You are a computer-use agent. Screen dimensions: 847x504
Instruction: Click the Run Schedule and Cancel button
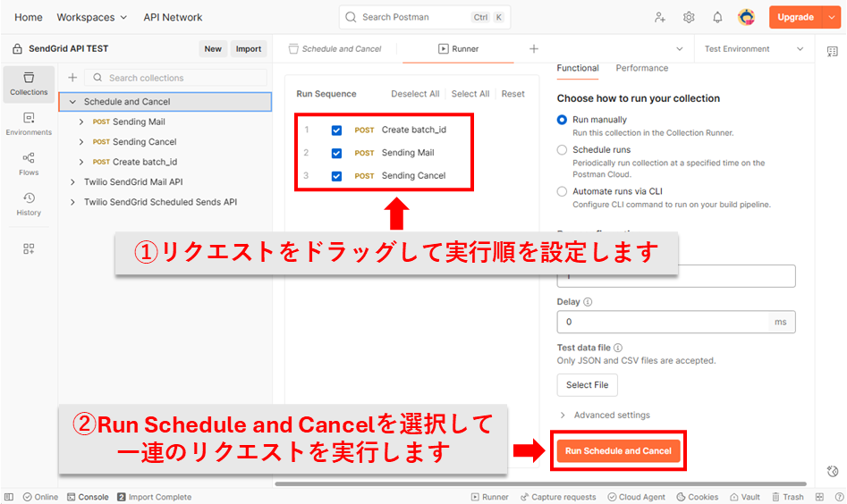tap(618, 451)
